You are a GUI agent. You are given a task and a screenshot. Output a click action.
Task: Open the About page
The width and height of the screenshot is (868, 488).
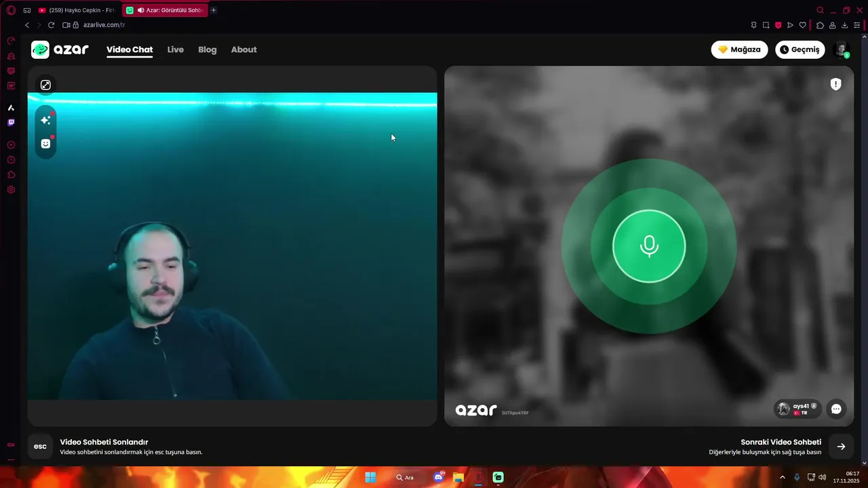(x=243, y=49)
